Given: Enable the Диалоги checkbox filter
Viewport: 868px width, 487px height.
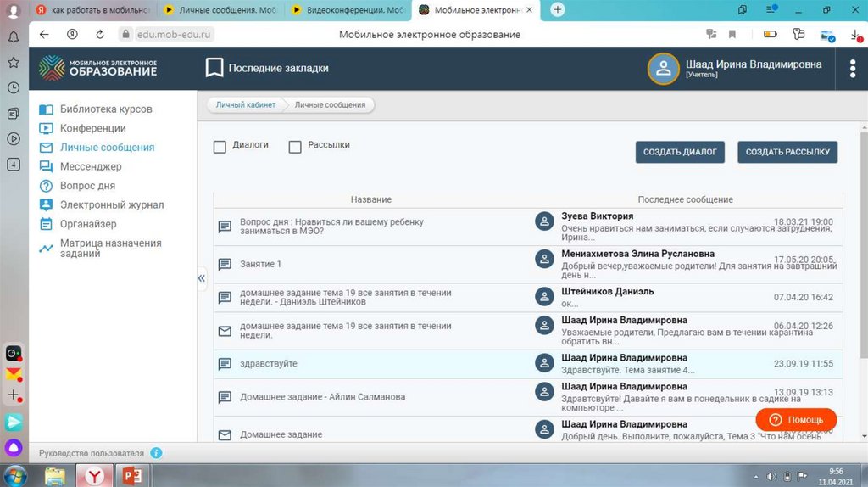Looking at the screenshot, I should pyautogui.click(x=220, y=147).
